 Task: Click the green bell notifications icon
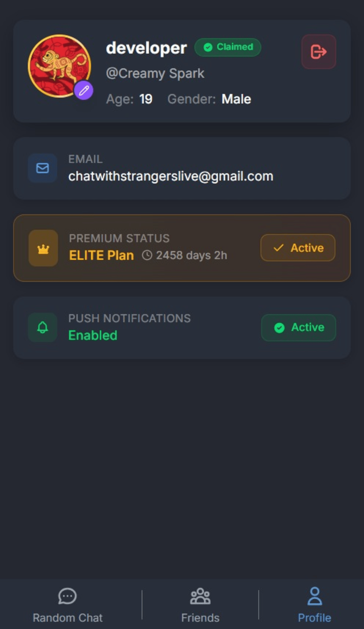coord(43,327)
